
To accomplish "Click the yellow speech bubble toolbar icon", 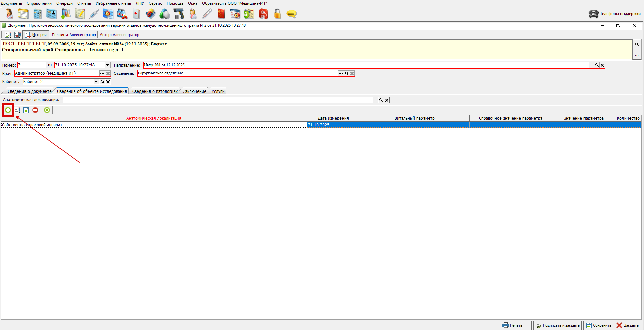I will tap(291, 14).
